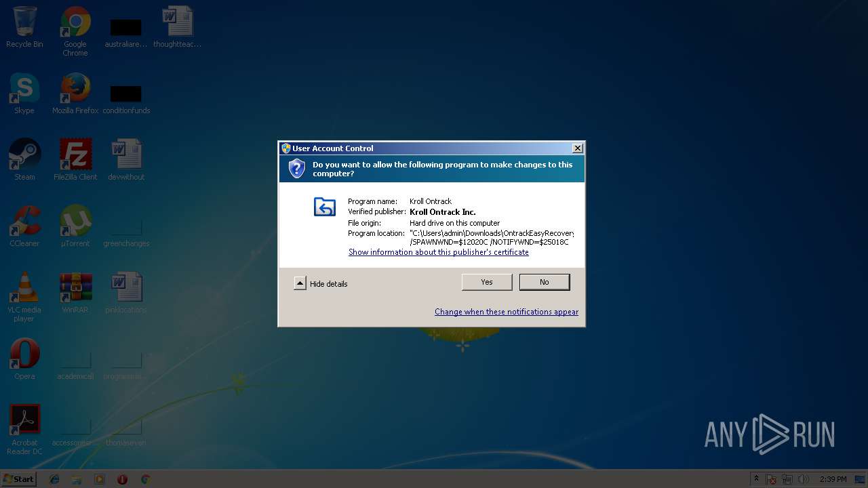Click the UAC shield question icon
This screenshot has height=488, width=868.
297,169
